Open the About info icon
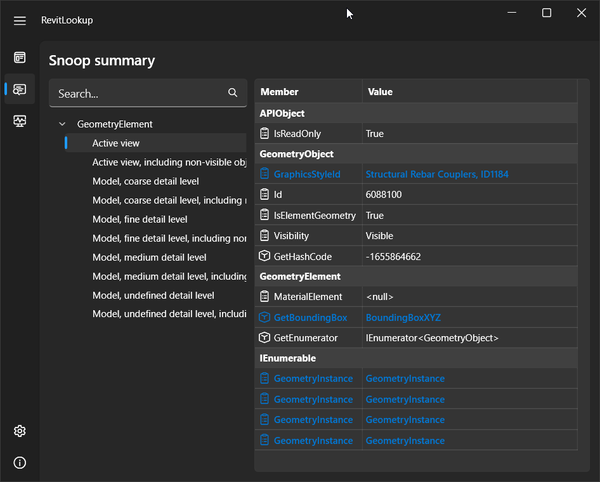Image resolution: width=600 pixels, height=482 pixels. pos(20,463)
